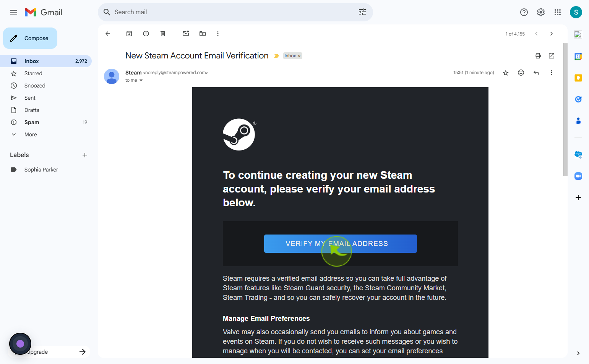The width and height of the screenshot is (589, 364).
Task: Expand the More folders list
Action: click(x=46, y=134)
